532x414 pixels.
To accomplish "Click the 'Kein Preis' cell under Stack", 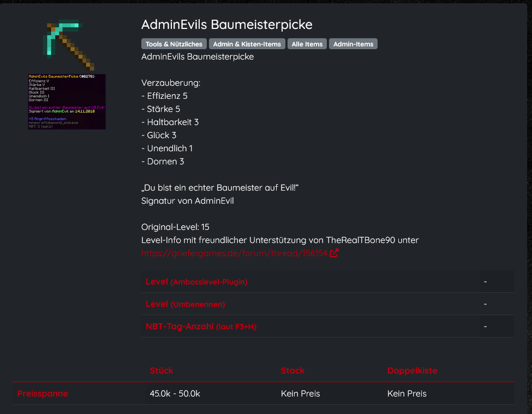I will tap(300, 393).
